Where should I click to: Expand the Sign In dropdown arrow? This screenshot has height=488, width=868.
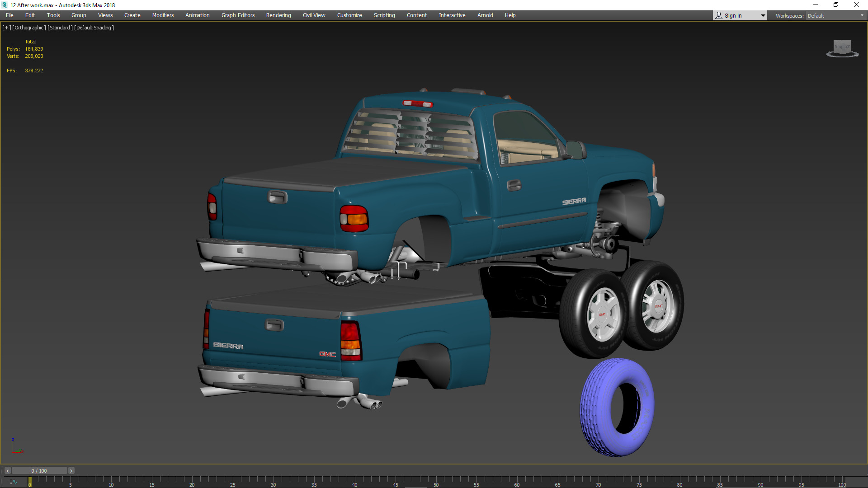pos(763,15)
